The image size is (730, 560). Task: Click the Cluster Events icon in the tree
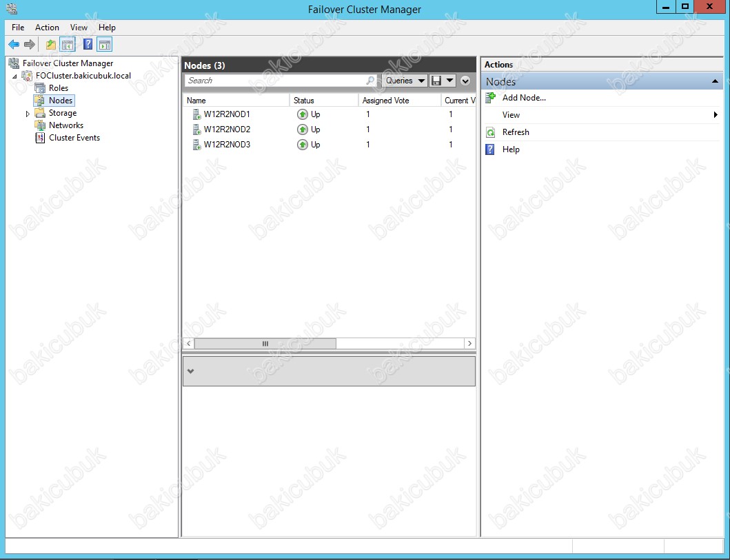(x=40, y=138)
